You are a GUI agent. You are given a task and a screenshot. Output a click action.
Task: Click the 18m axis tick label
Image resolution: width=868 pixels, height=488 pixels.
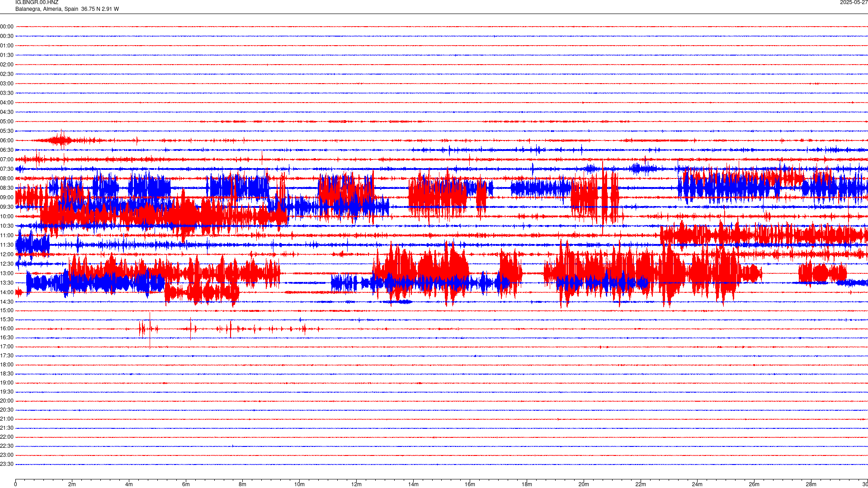pyautogui.click(x=527, y=484)
